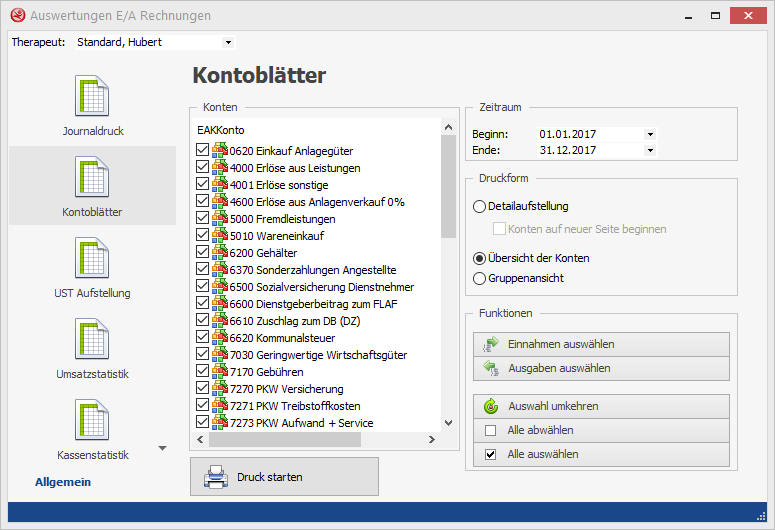Viewport: 775px width, 530px height.
Task: Click the account icon for 6200 Gehälter
Action: (x=219, y=253)
